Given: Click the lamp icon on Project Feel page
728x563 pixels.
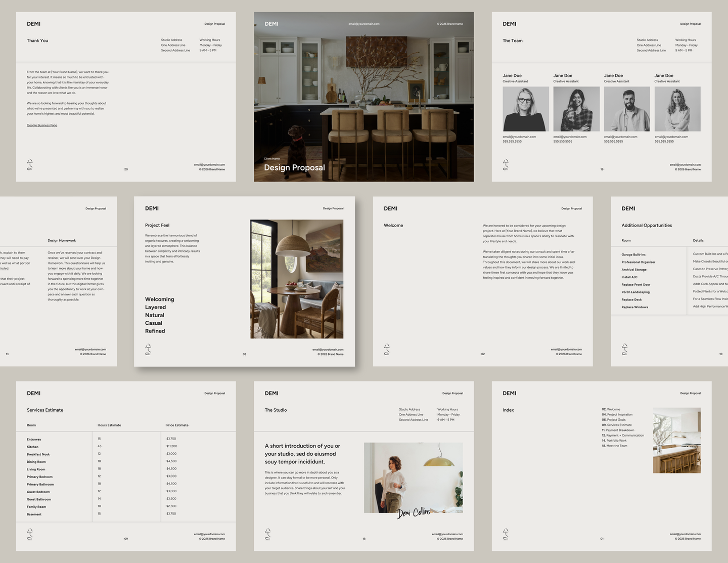Looking at the screenshot, I should [148, 349].
